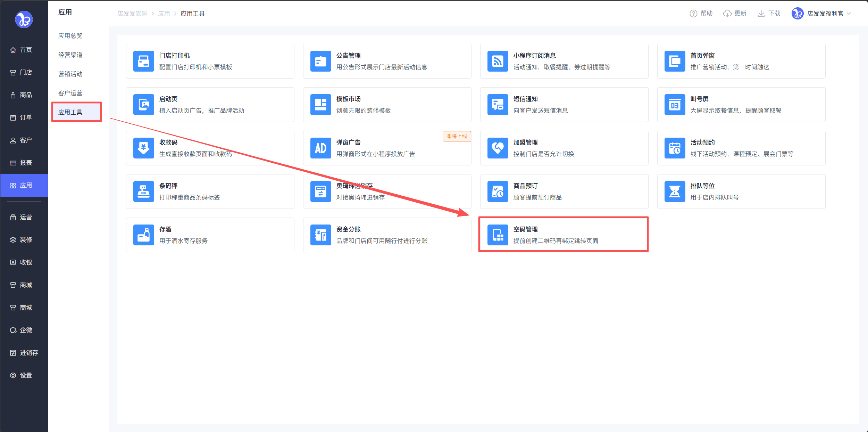Screen dimensions: 868x432
Task: Select 应用总览 in the submenu
Action: [x=70, y=36]
